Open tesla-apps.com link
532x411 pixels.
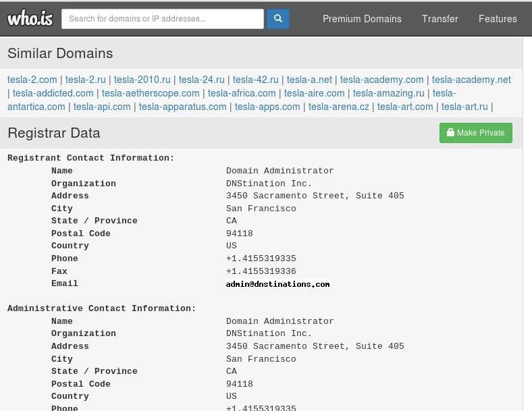pos(267,107)
